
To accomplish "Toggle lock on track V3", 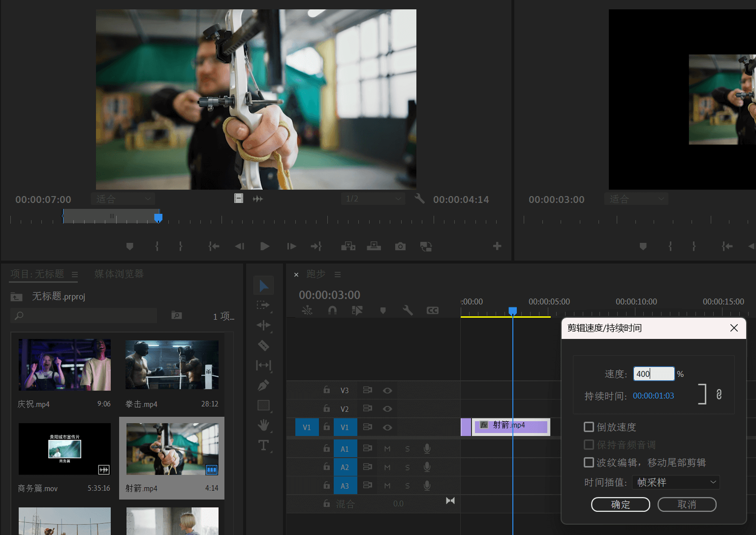I will coord(326,390).
